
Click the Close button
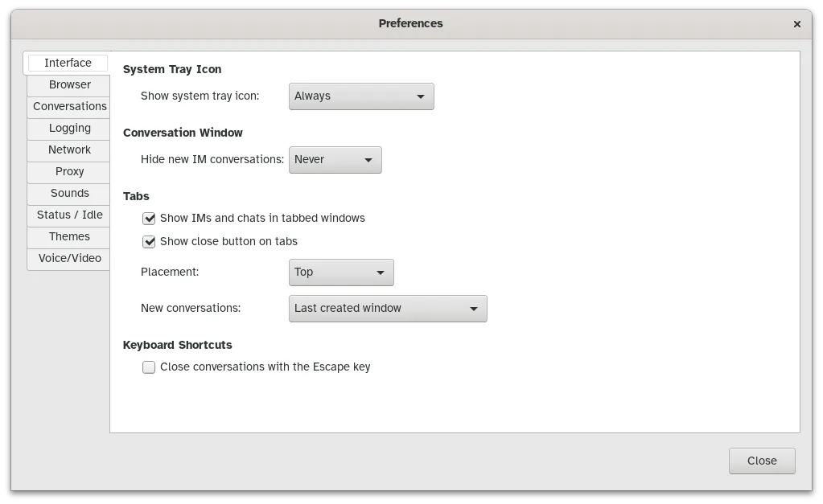click(x=762, y=461)
